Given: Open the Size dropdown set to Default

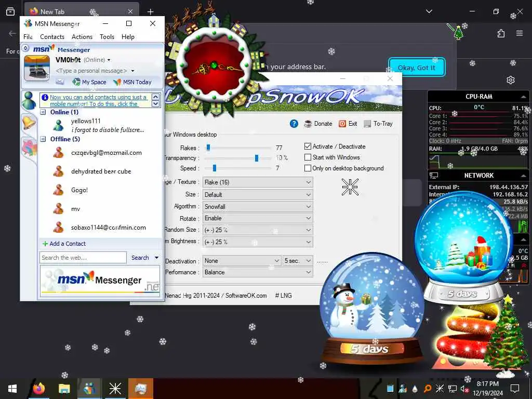Looking at the screenshot, I should point(258,195).
